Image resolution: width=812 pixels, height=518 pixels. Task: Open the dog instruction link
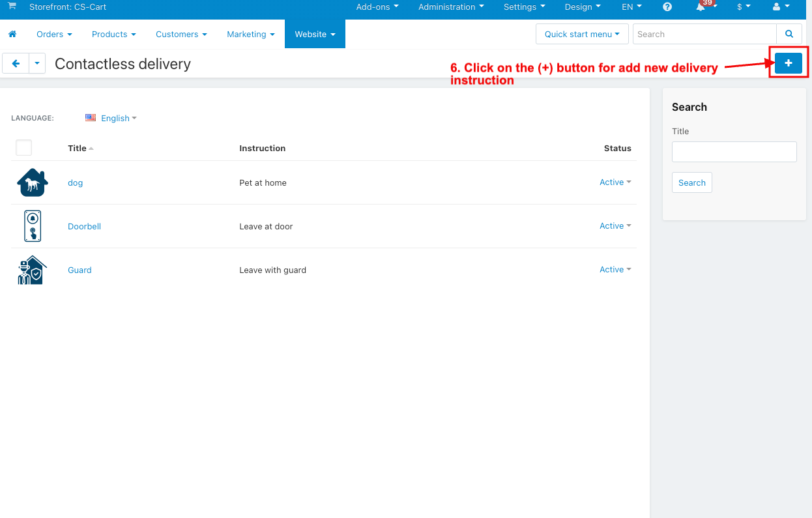point(76,183)
